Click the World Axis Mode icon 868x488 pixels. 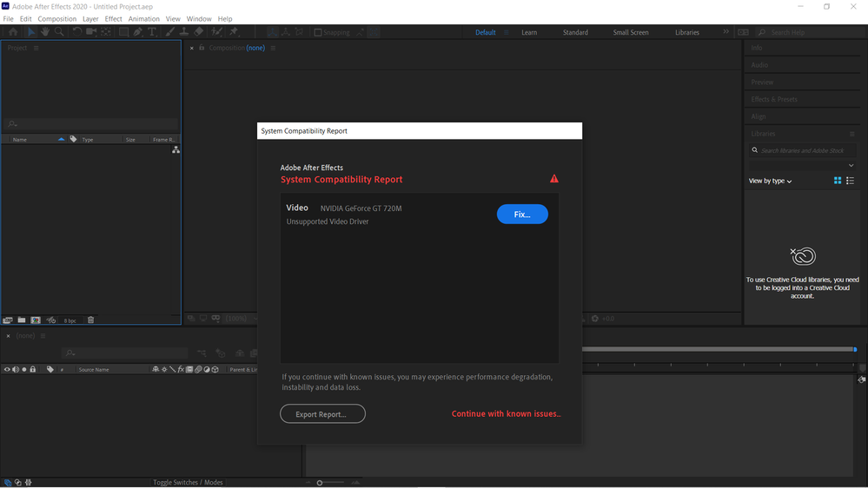pos(286,32)
